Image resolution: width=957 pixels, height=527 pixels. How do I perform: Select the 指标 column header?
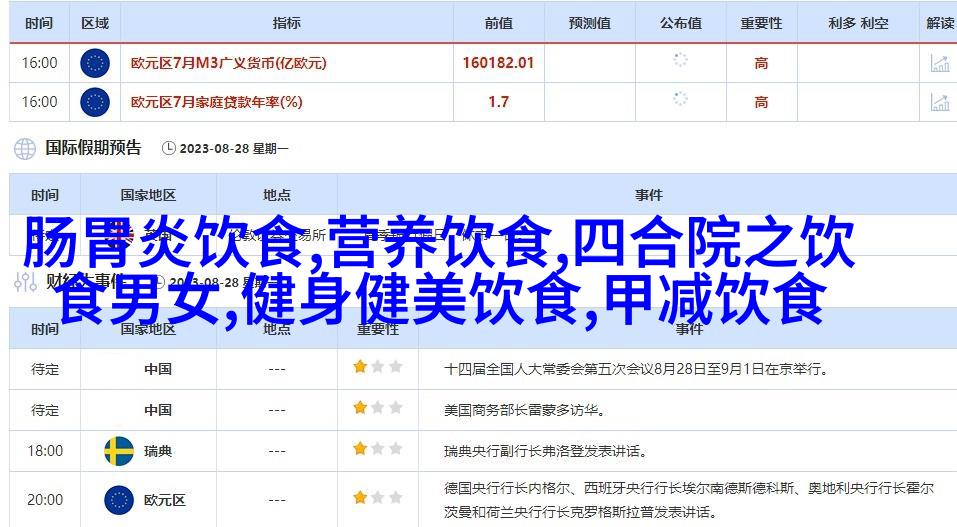click(287, 23)
